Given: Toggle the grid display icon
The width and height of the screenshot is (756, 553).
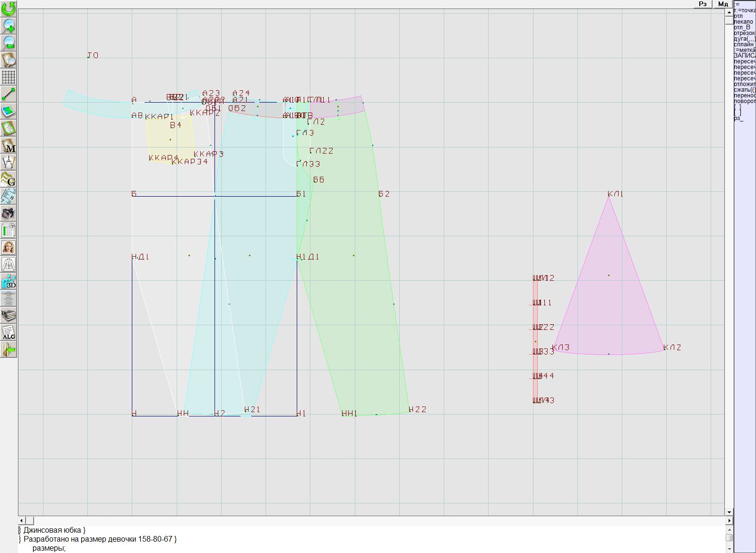Looking at the screenshot, I should (x=9, y=77).
